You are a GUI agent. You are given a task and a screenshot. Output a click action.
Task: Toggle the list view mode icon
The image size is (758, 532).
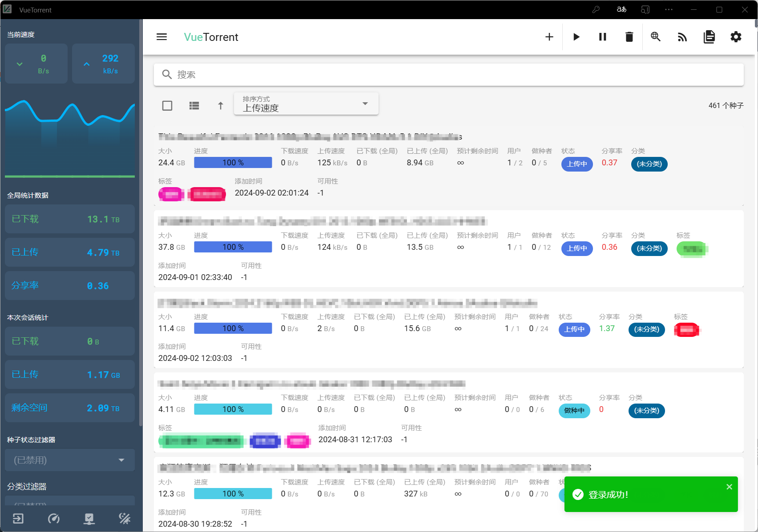tap(194, 106)
